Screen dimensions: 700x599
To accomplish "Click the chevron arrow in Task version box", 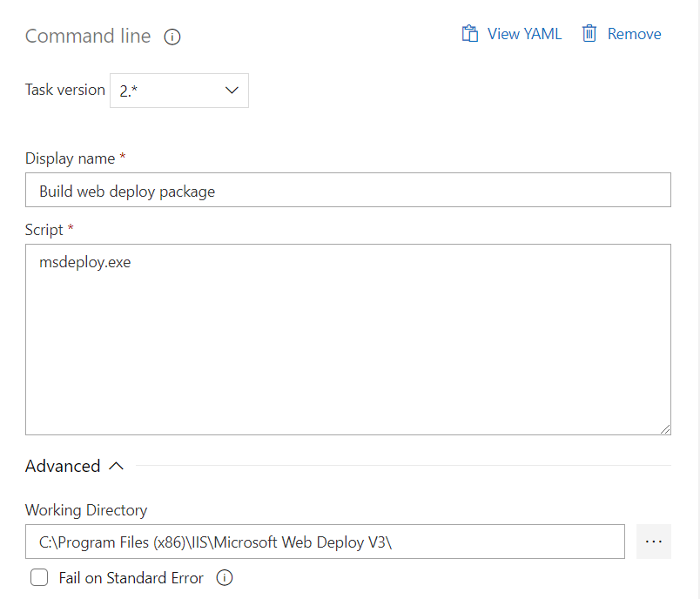I will tap(232, 91).
